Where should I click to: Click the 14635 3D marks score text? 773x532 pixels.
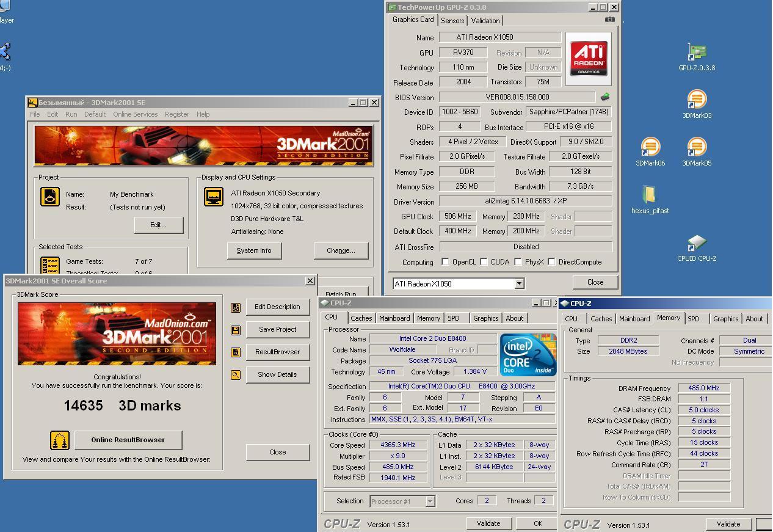122,406
